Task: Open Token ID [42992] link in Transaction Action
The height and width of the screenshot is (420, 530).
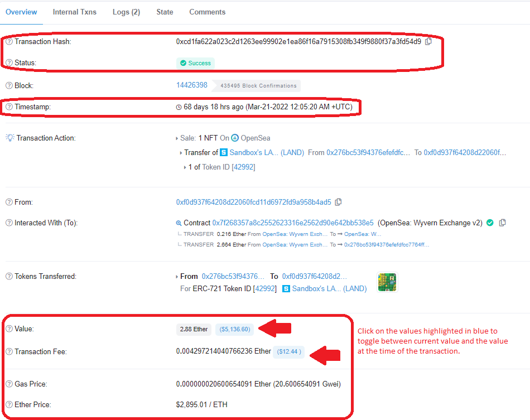Action: pos(243,167)
